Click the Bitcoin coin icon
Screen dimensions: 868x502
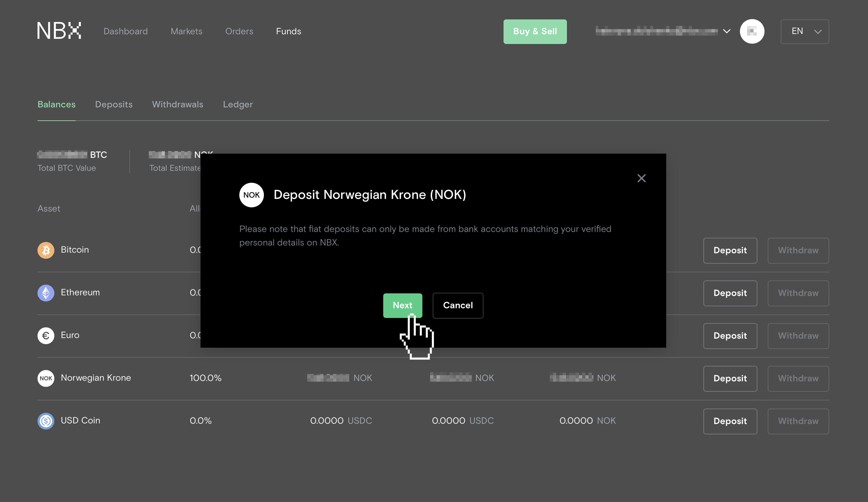coord(46,250)
